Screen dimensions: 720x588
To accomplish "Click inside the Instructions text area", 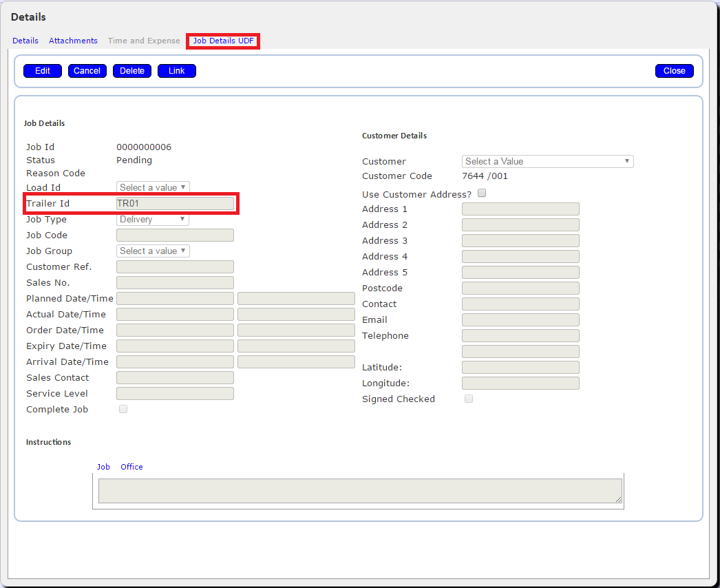I will (360, 491).
